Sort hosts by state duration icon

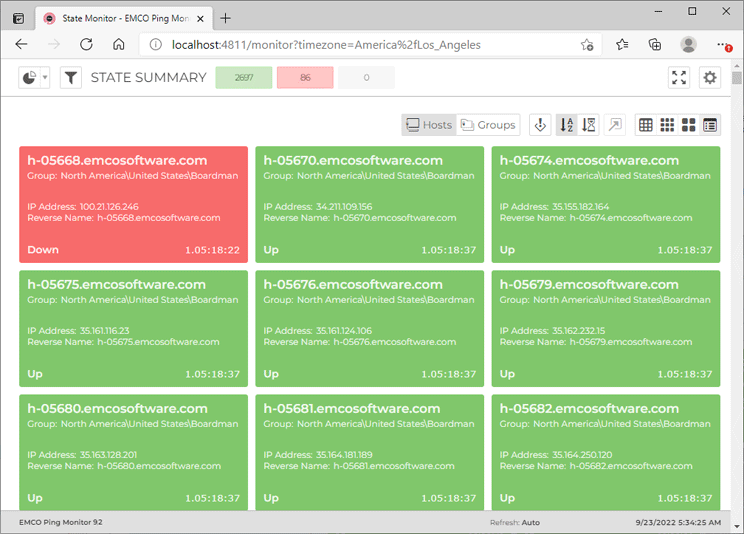[589, 125]
